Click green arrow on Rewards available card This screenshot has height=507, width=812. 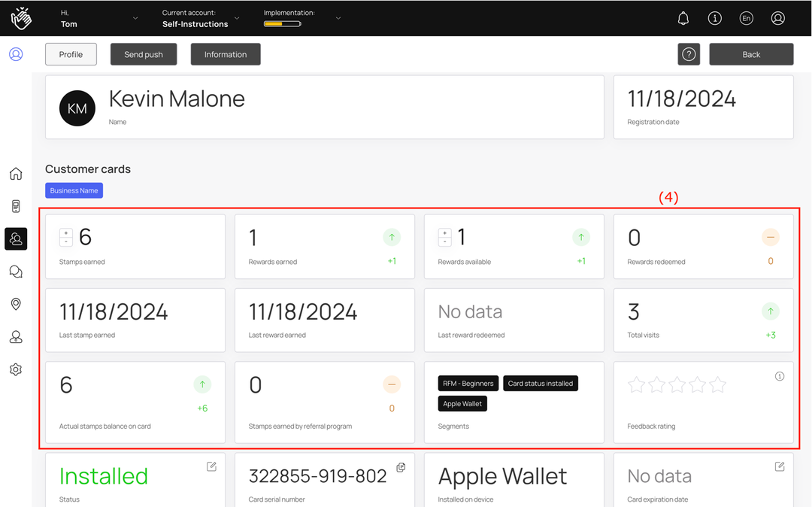581,237
